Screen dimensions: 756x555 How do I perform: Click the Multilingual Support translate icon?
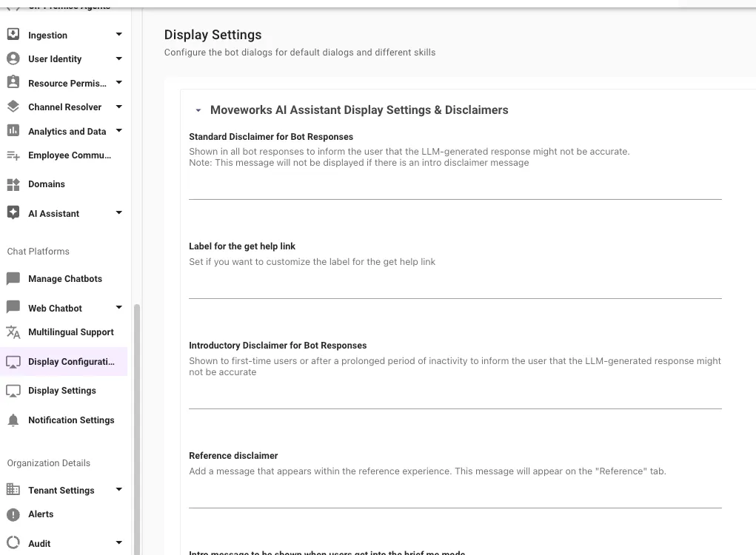[13, 332]
